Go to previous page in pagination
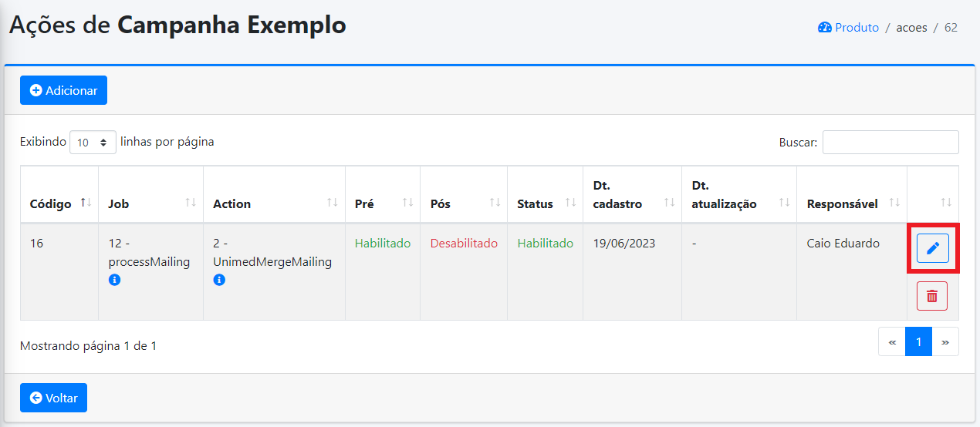This screenshot has width=980, height=427. 891,342
